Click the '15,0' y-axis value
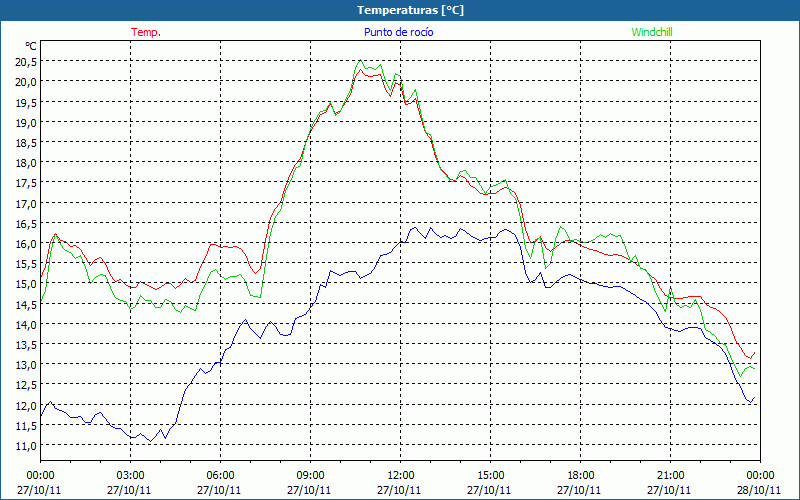The image size is (800, 500). pyautogui.click(x=26, y=284)
